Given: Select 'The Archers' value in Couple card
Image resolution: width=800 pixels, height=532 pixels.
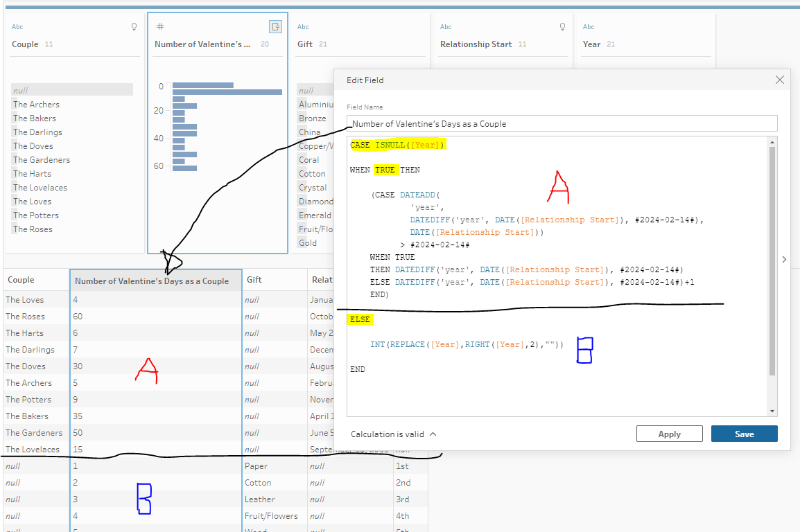Looking at the screenshot, I should [36, 105].
